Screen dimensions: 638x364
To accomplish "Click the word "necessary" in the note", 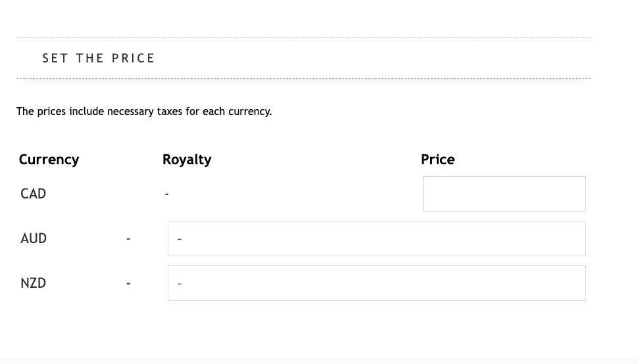I will click(130, 112).
